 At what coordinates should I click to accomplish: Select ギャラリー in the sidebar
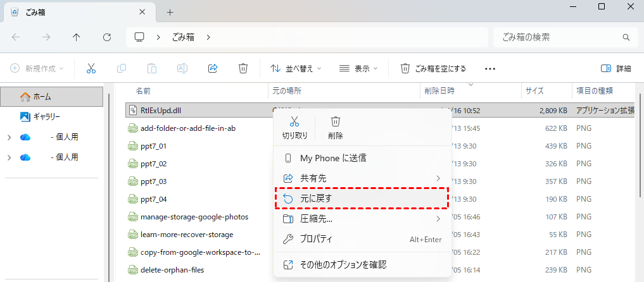coord(46,117)
